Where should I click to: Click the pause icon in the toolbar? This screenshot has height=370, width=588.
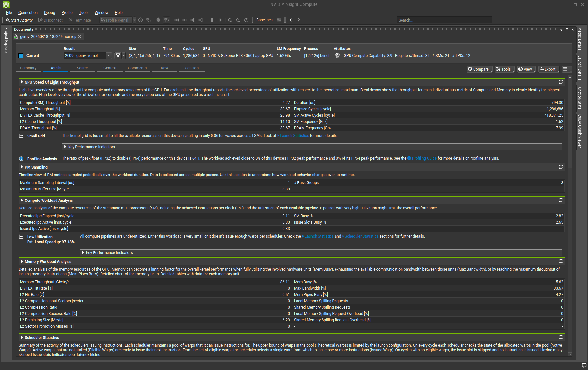tap(212, 20)
